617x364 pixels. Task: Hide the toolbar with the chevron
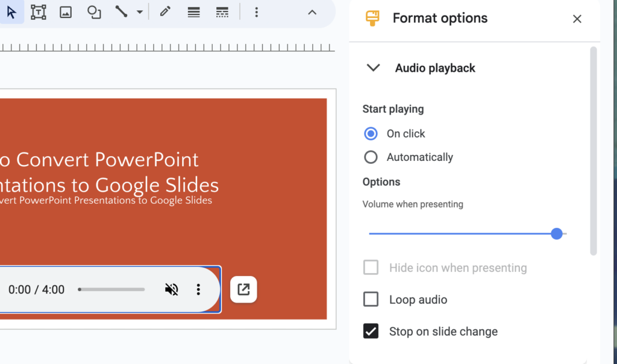click(x=312, y=12)
